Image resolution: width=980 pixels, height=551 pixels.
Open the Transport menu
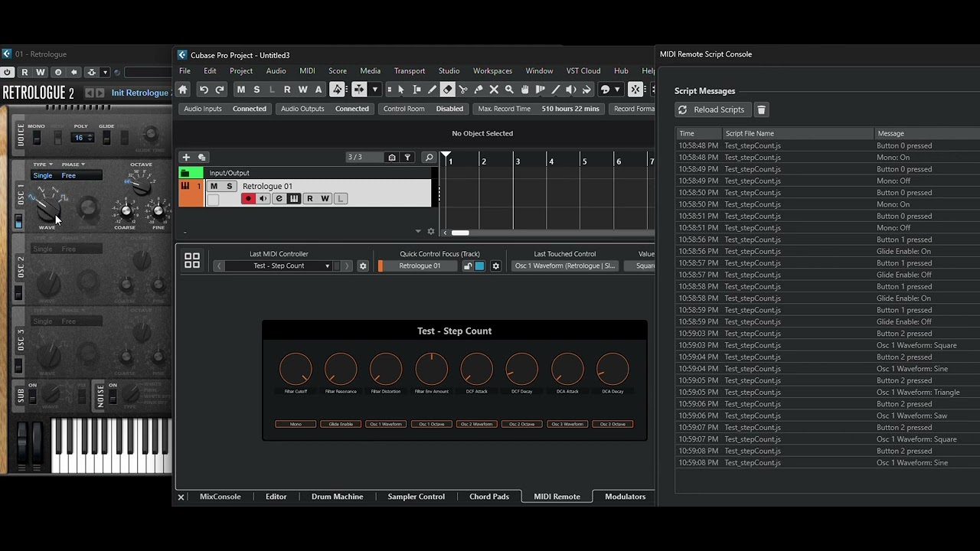click(x=410, y=71)
